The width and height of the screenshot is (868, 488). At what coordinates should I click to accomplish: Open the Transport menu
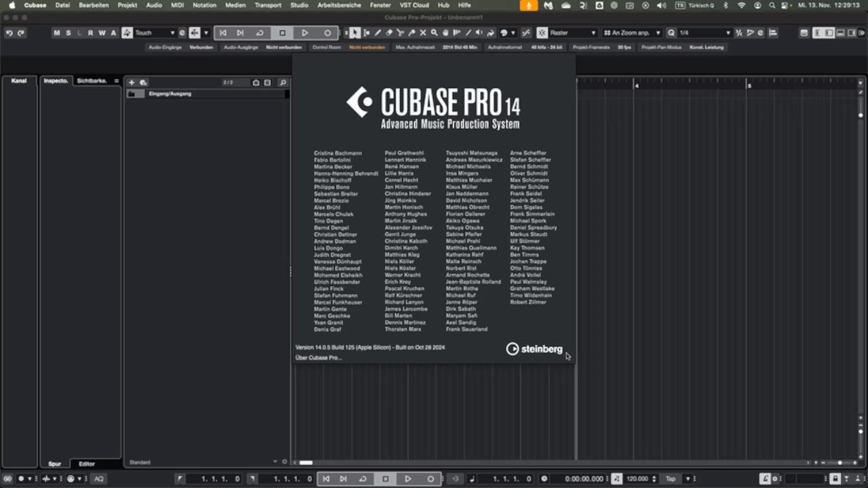[268, 5]
